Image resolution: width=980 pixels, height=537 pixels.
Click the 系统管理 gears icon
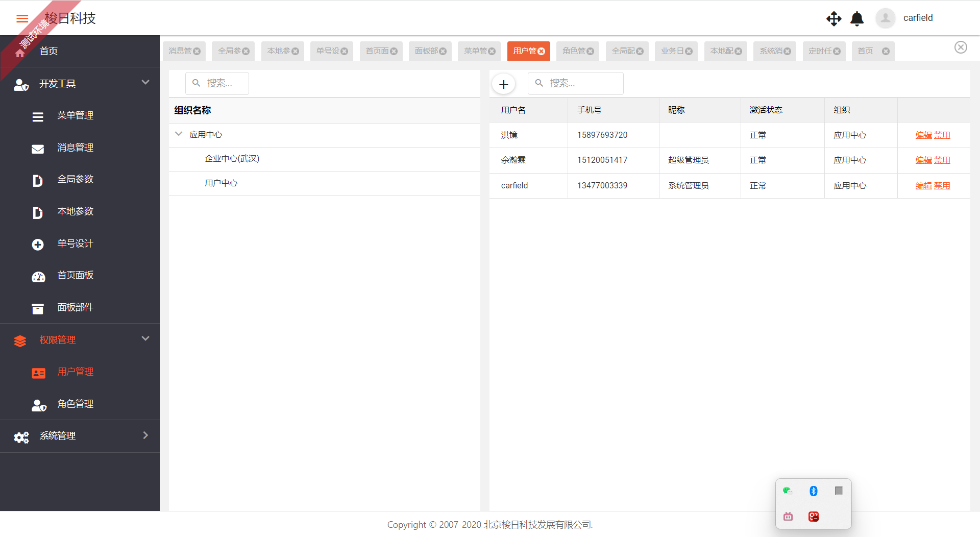[x=21, y=437]
